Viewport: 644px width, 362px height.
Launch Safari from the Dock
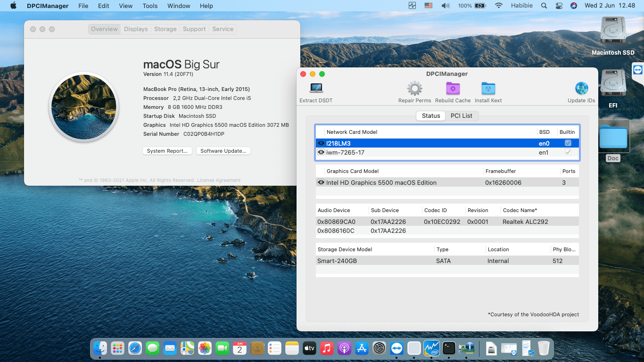[135, 348]
